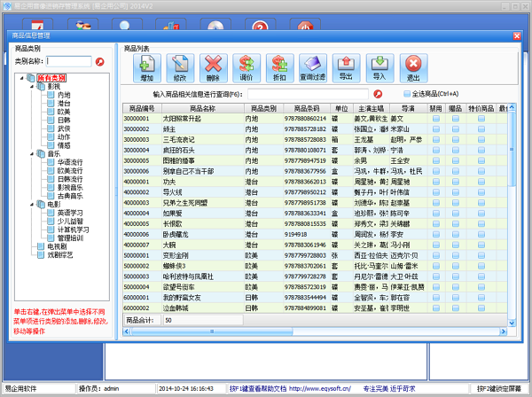Click the 增加 add product button

[x=147, y=68]
